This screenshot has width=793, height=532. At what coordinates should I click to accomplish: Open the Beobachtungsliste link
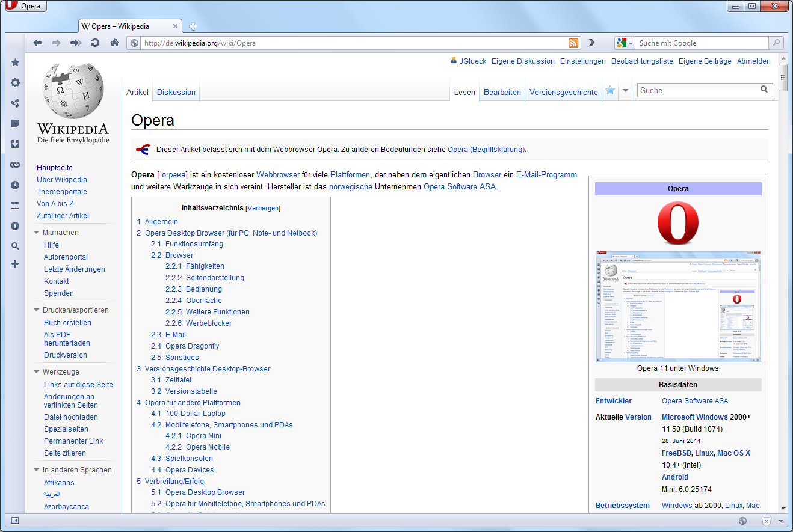point(642,61)
